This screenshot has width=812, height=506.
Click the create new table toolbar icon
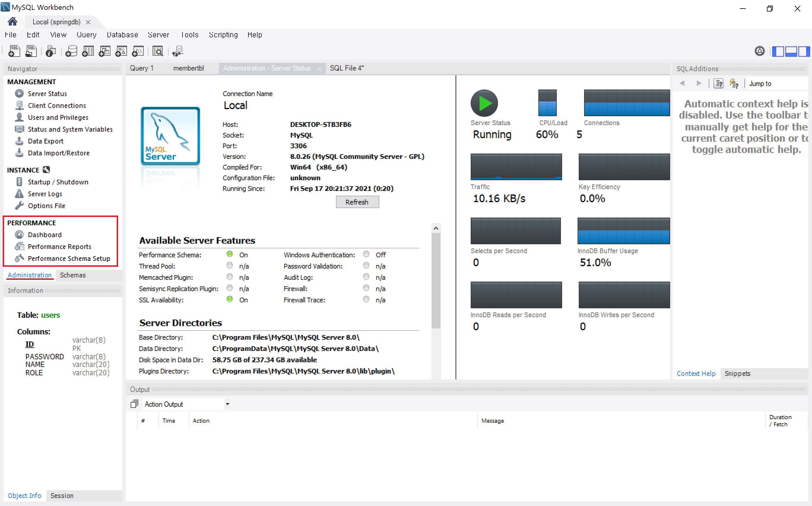(88, 51)
